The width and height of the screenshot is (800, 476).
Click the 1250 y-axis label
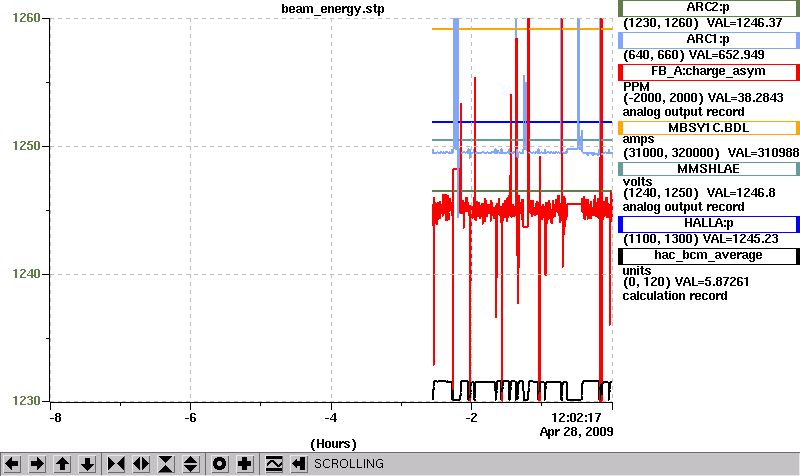[x=26, y=146]
